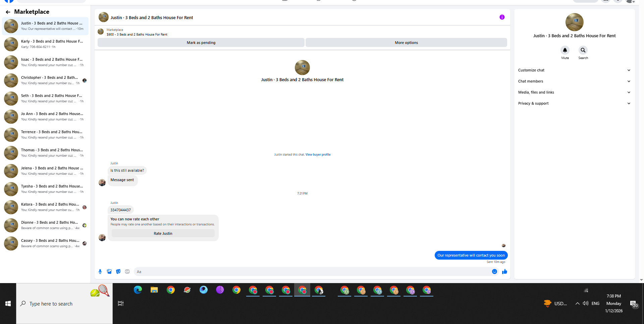Image resolution: width=644 pixels, height=324 pixels.
Task: Attach a photo using image icon
Action: click(109, 272)
